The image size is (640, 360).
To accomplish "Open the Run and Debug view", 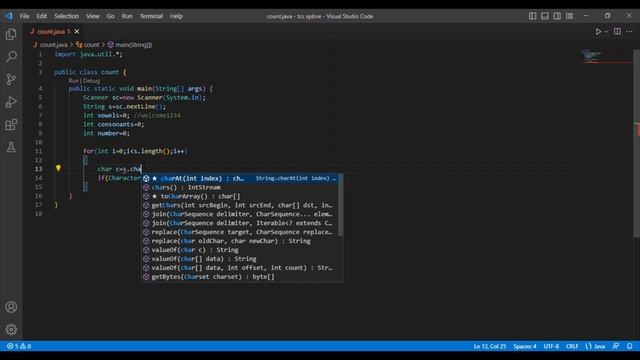I will 11,102.
